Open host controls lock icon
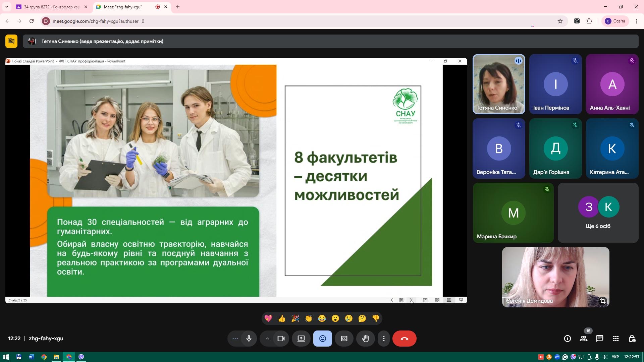 tap(632, 339)
